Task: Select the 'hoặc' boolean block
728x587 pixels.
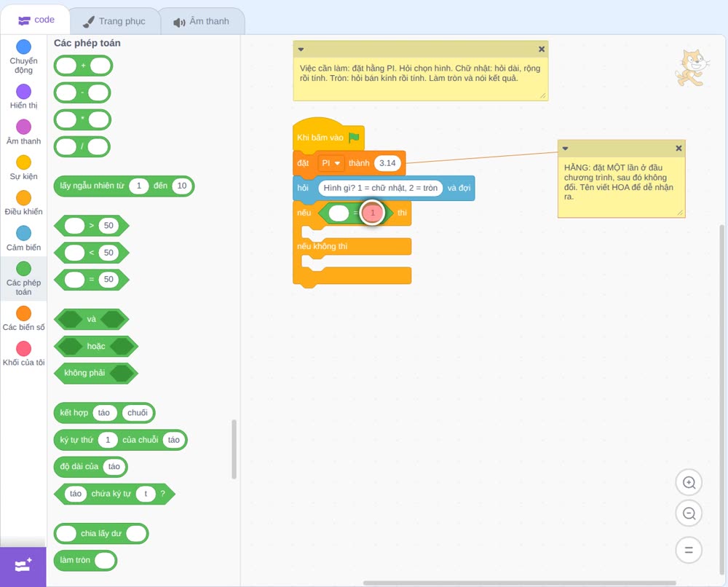Action: pos(96,347)
